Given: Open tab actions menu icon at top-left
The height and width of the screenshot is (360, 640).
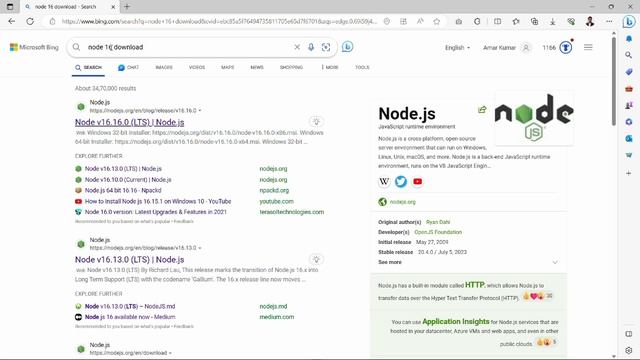Looking at the screenshot, I should point(10,7).
